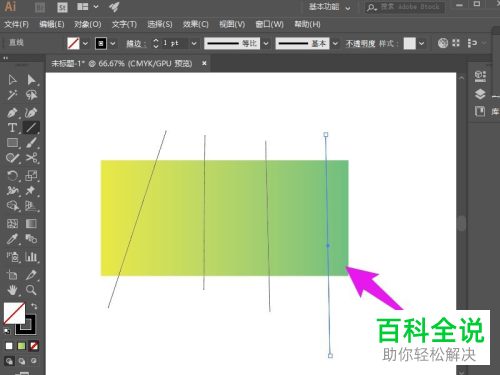The width and height of the screenshot is (500, 375).
Task: Select the Pen tool
Action: (12, 112)
